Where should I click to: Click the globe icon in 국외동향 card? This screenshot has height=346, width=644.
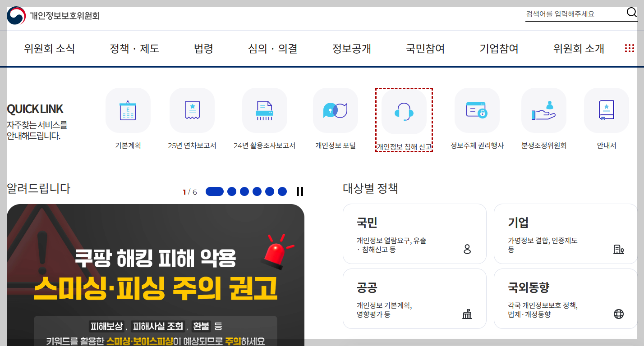[x=619, y=314]
